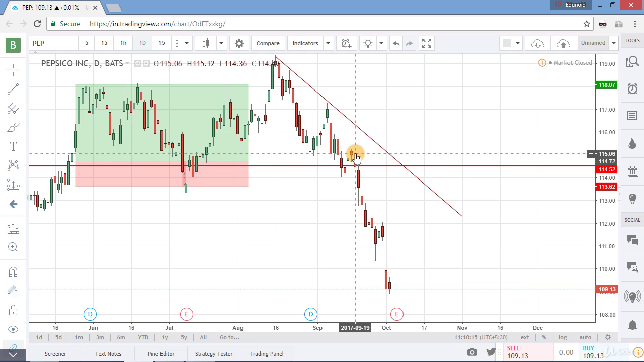Save chart layout to cloud
The width and height of the screenshot is (644, 362).
(563, 43)
